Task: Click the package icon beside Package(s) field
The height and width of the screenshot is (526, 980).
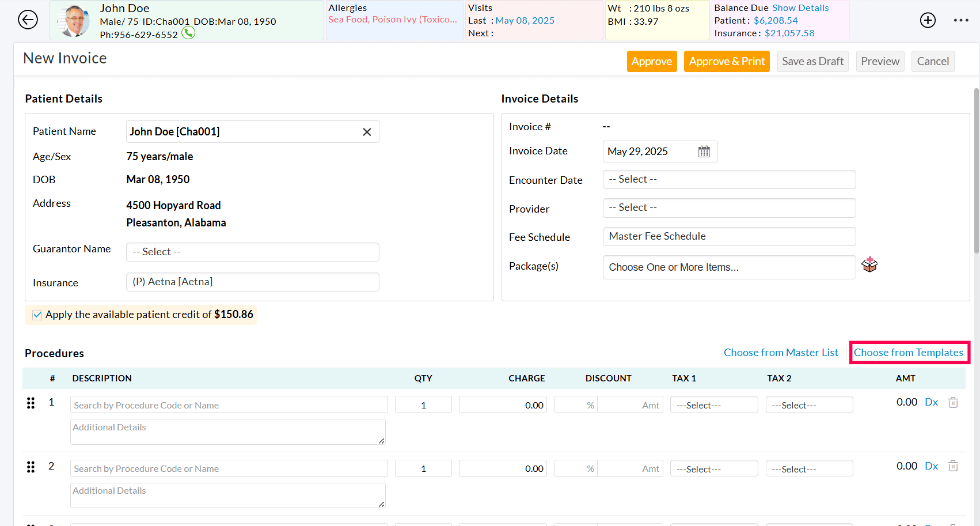Action: coord(869,264)
